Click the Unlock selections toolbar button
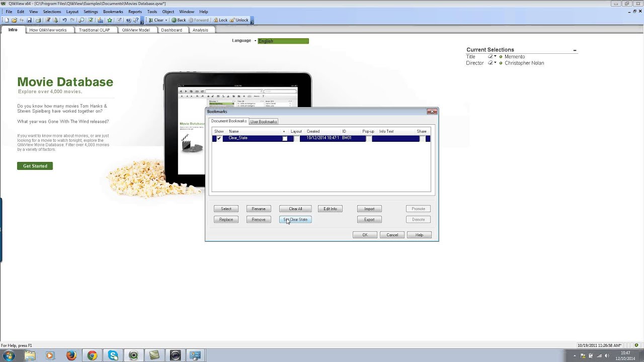The image size is (644, 362). (239, 20)
